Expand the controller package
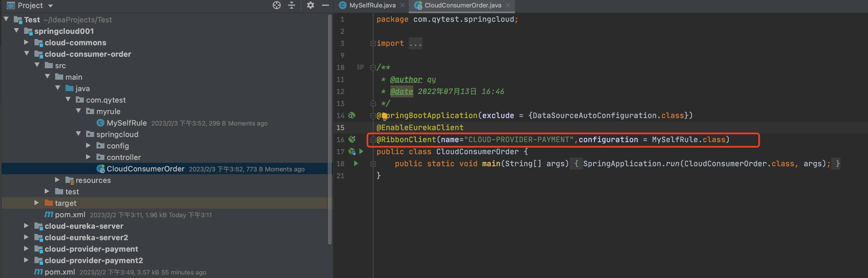Viewport: 868px width, 278px height. (88, 157)
